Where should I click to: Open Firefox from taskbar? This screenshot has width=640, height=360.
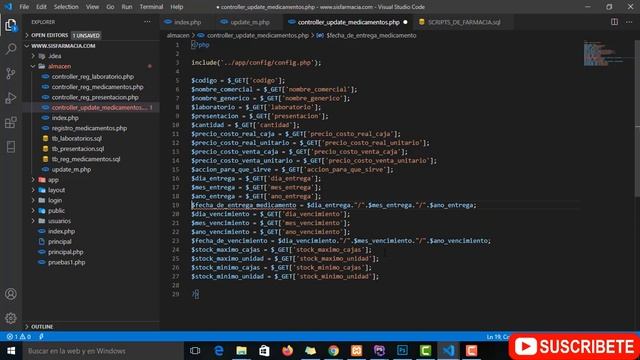tap(287, 351)
